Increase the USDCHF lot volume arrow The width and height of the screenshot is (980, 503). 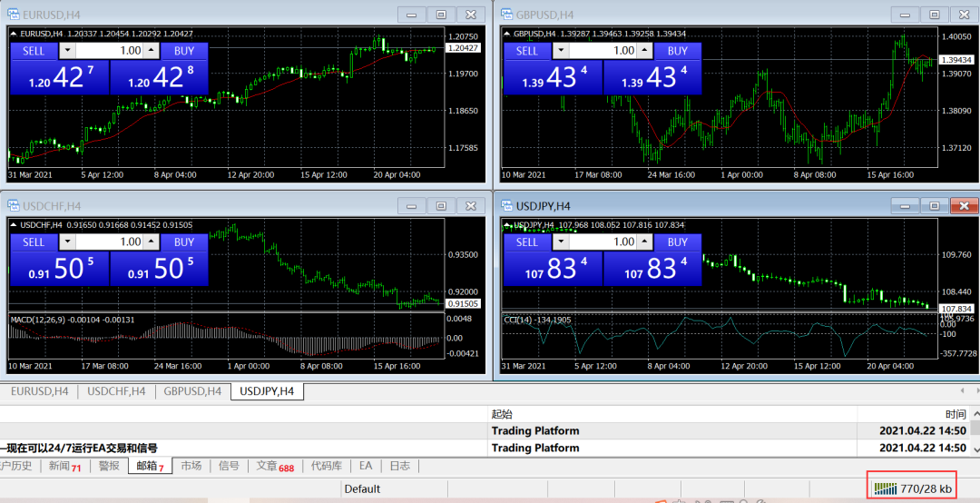[152, 242]
